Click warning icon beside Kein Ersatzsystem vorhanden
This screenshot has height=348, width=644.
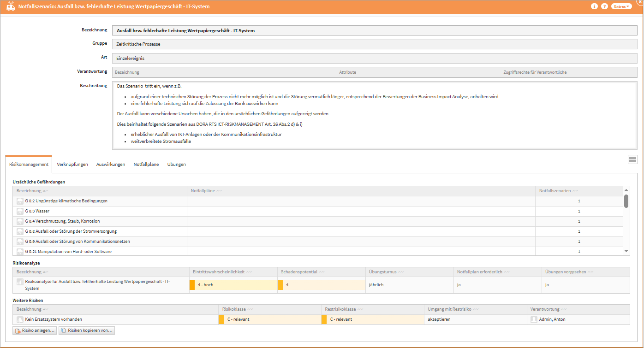20,319
